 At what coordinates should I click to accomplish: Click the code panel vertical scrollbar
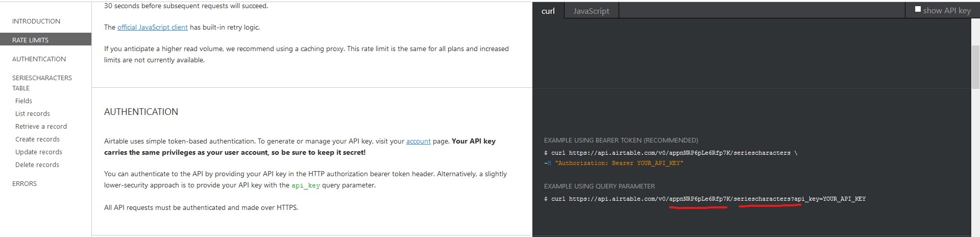tap(975, 66)
